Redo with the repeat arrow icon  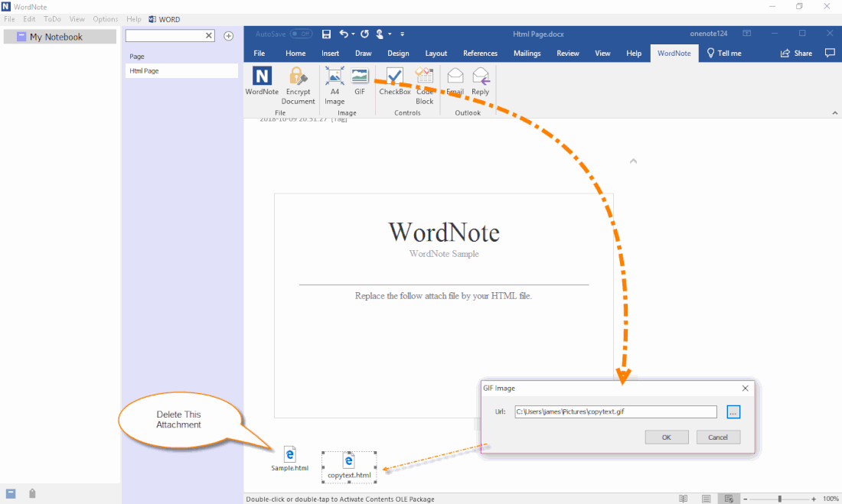(x=364, y=34)
